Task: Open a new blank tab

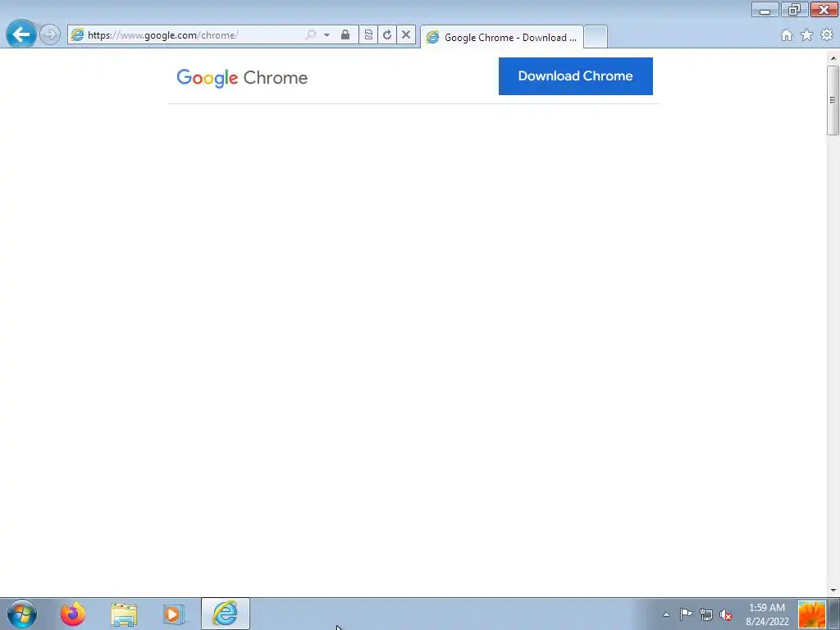Action: (x=596, y=37)
